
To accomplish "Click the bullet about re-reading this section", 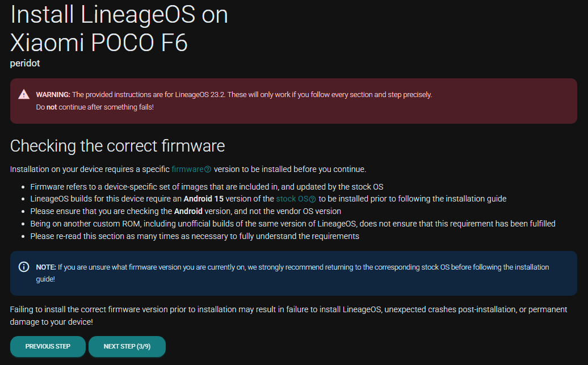I will tap(195, 236).
